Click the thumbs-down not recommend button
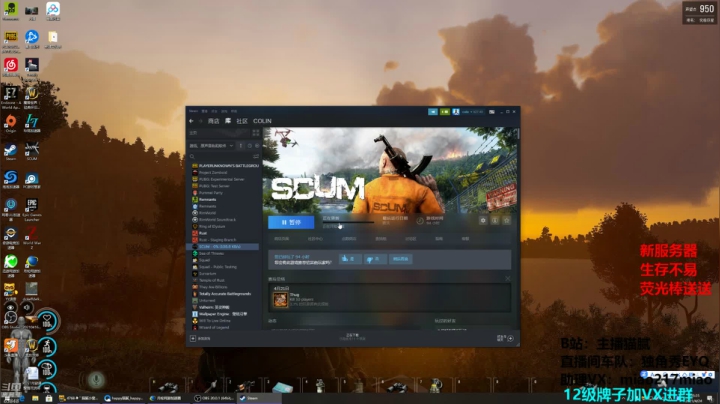Image resolution: width=720 pixels, height=404 pixels. point(375,259)
